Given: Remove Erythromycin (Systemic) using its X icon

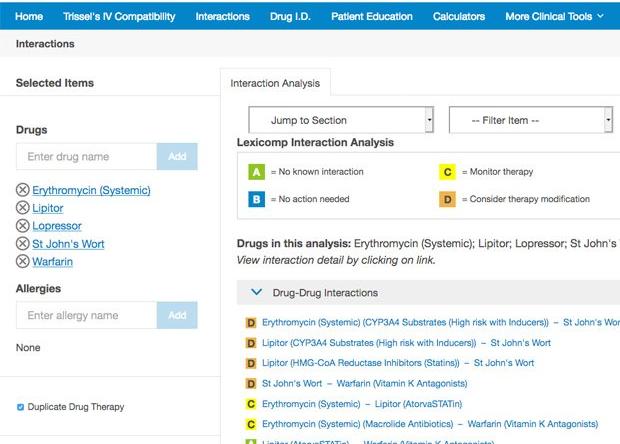Looking at the screenshot, I should click(23, 191).
